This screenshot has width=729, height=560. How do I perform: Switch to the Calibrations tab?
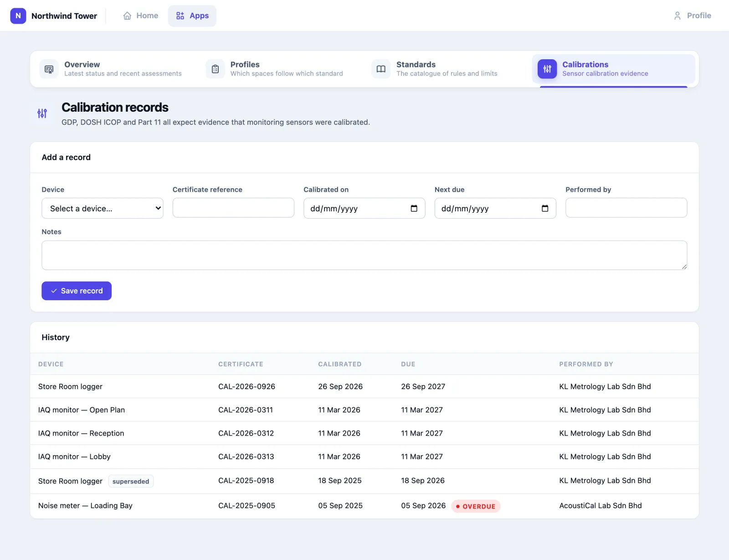tap(613, 69)
